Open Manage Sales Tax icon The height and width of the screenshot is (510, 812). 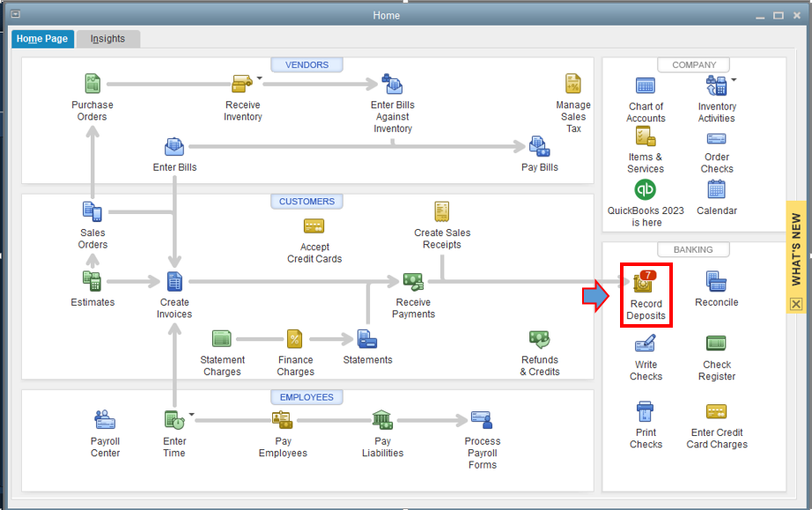(x=572, y=84)
